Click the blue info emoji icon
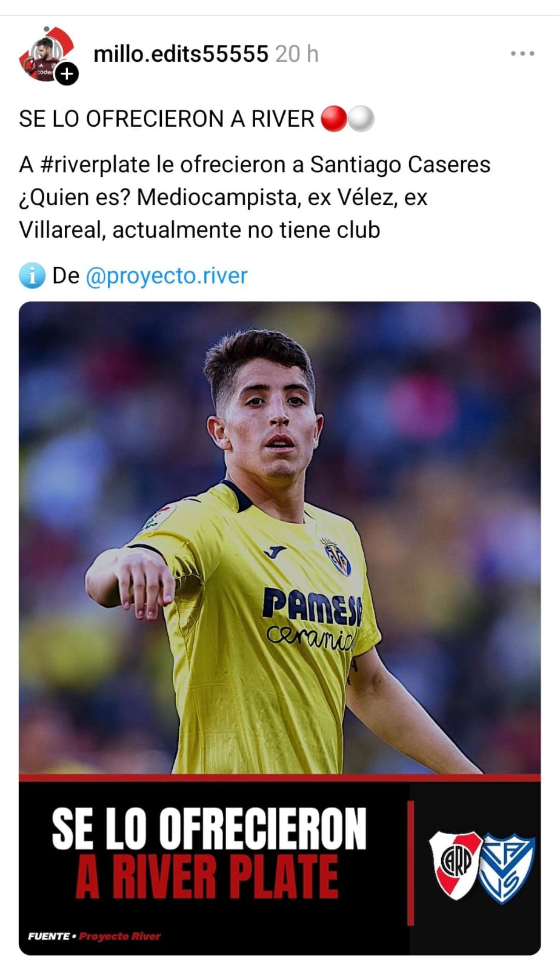The width and height of the screenshot is (560, 970). pos(32,276)
